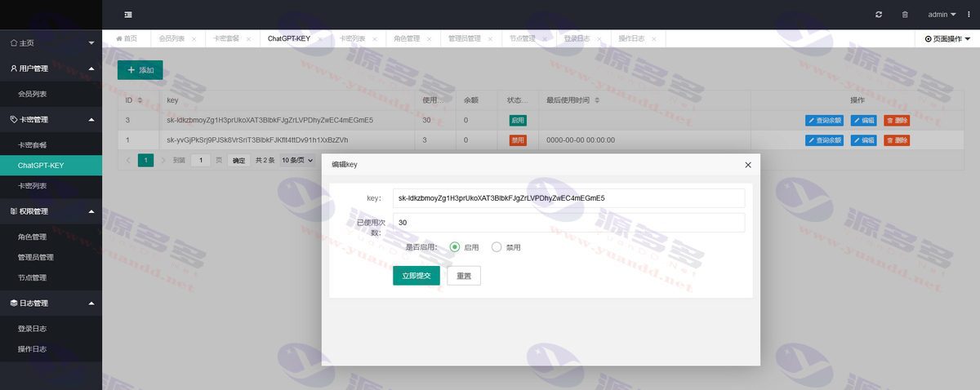Viewport: 980px width, 390px height.
Task: Select the 禁用 radio button
Action: 497,247
